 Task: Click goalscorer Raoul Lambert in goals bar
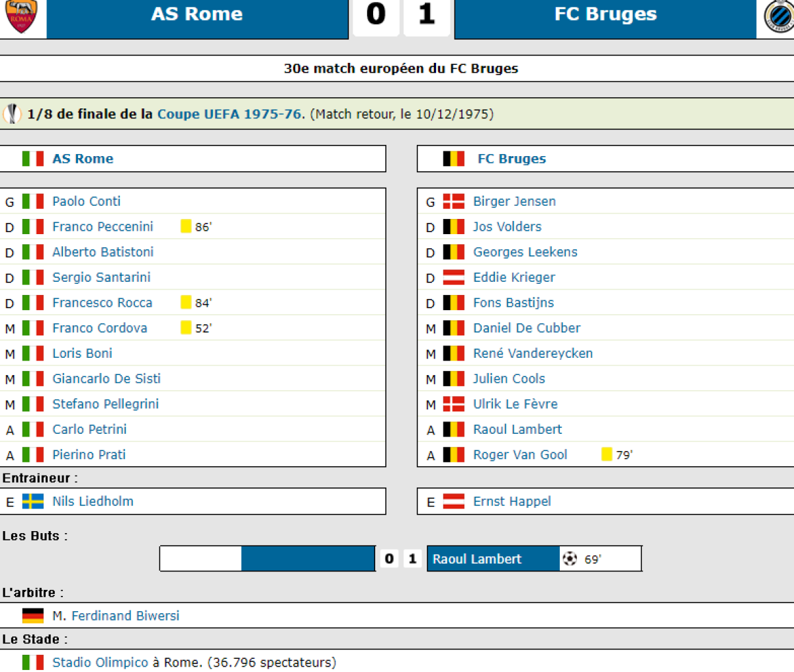point(477,559)
